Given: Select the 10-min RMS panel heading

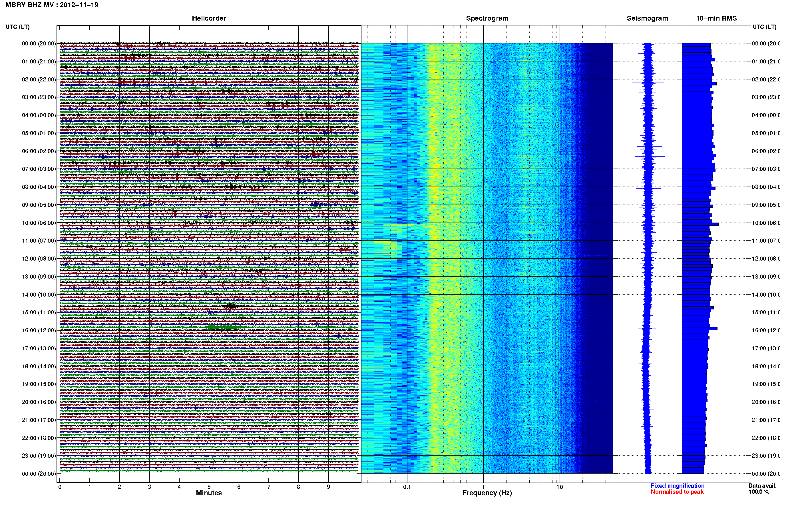Looking at the screenshot, I should point(716,18).
